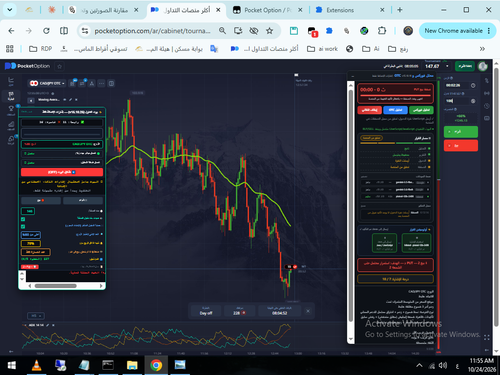Click the empty input field in bot panel
This screenshot has height=375, width=500.
pos(62,133)
